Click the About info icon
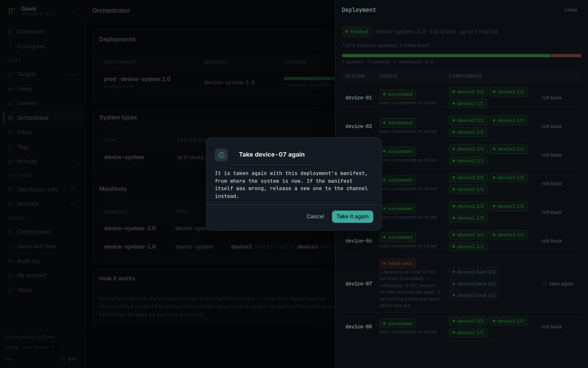 click(10, 290)
